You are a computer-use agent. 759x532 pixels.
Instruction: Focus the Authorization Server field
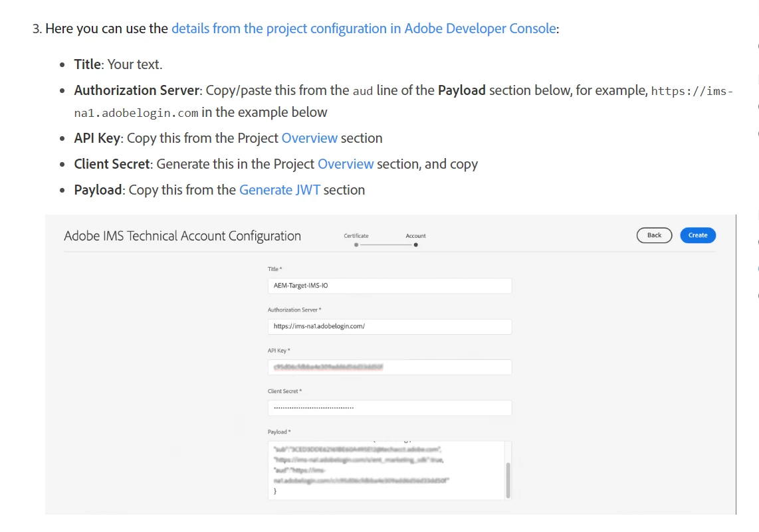(x=389, y=327)
